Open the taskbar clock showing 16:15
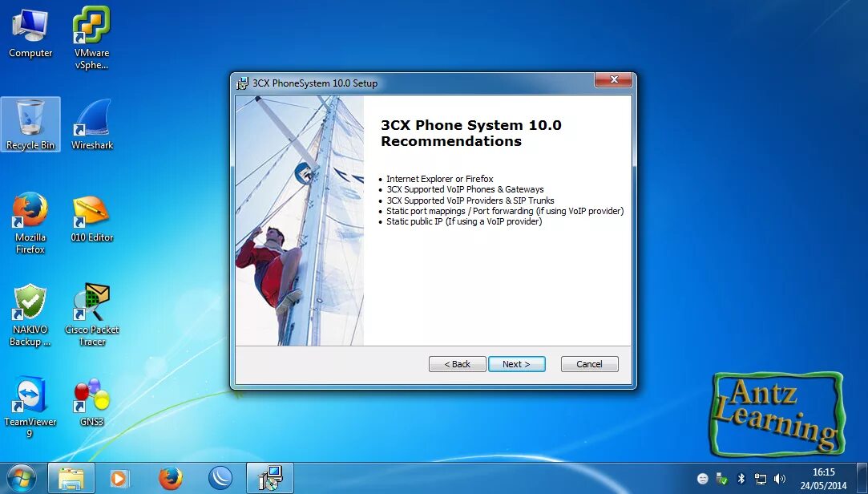Viewport: 868px width, 494px height. 823,479
